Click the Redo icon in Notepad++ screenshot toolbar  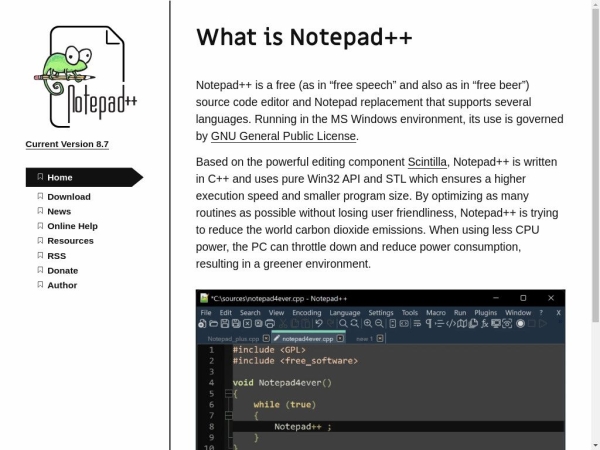point(331,323)
